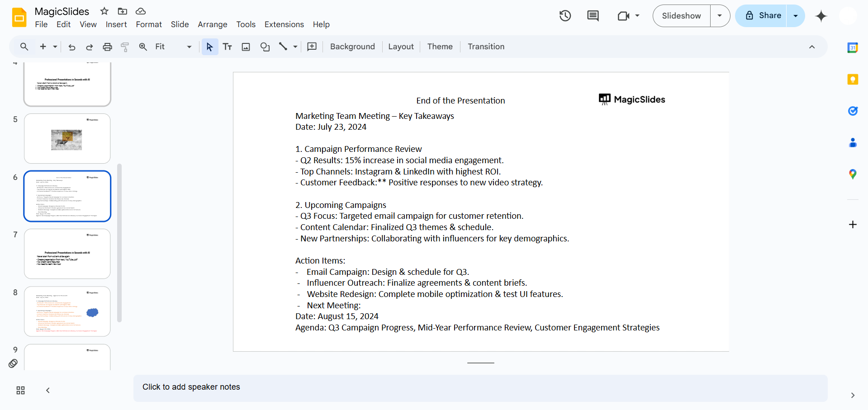Collapse the filmstrip panel
Viewport: 868px width, 410px height.
(x=48, y=391)
